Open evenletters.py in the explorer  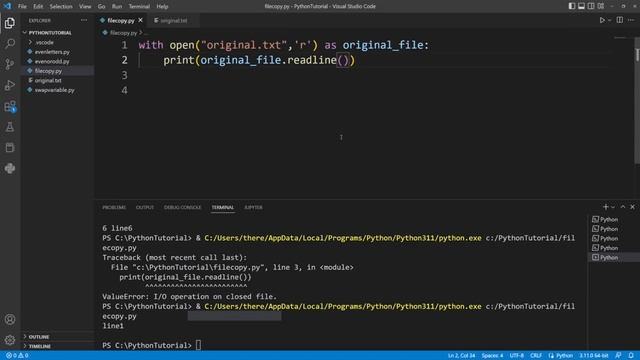pyautogui.click(x=52, y=52)
